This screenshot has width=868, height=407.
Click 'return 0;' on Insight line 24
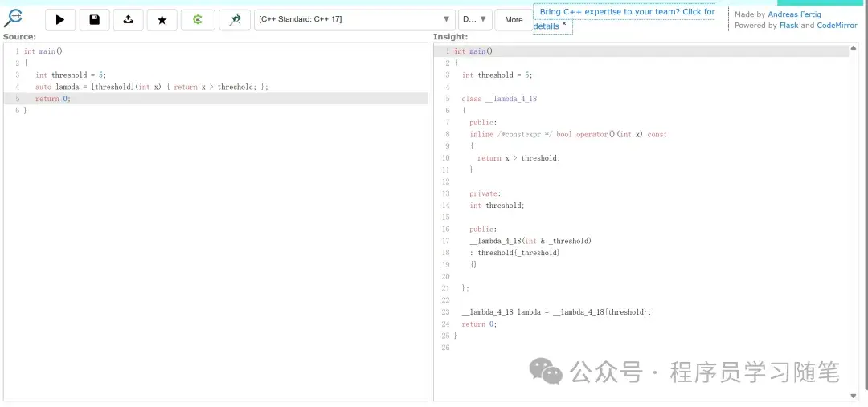(x=479, y=324)
